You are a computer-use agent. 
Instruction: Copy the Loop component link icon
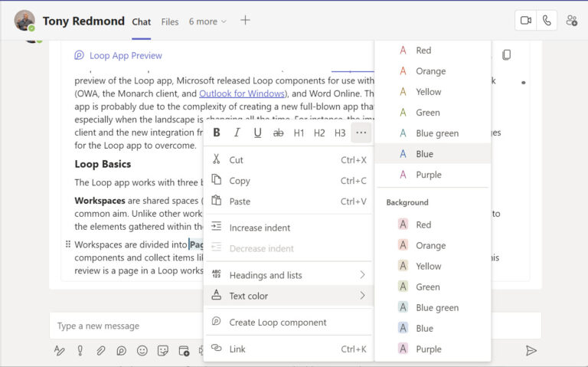(506, 55)
